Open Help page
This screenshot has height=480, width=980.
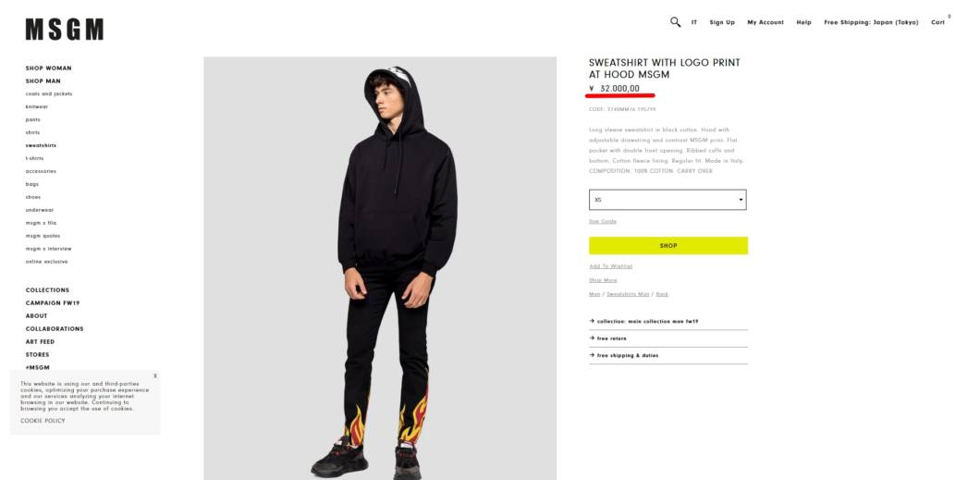(803, 22)
